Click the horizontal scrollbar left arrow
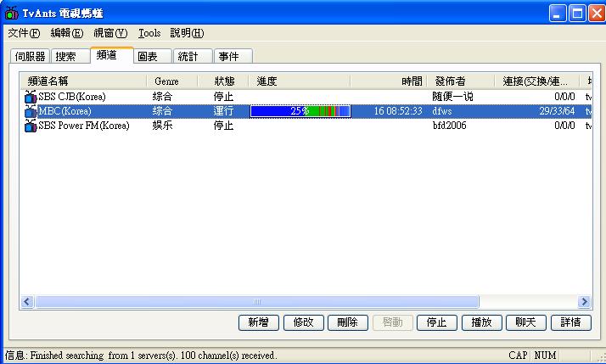The image size is (606, 364). tap(26, 301)
